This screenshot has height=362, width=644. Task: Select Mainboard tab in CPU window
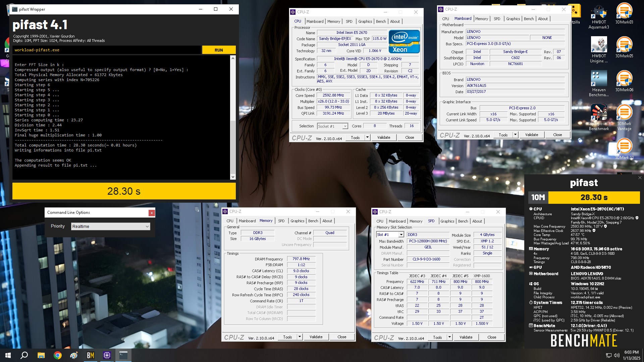[315, 21]
